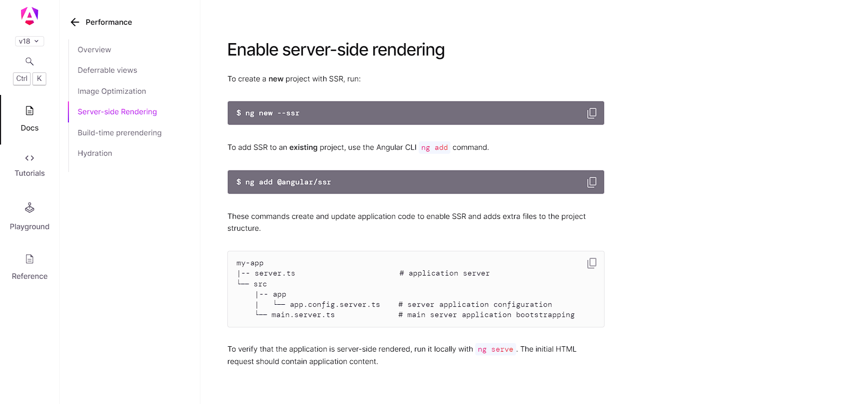
Task: Select Server-side Rendering in sidebar
Action: (x=117, y=112)
